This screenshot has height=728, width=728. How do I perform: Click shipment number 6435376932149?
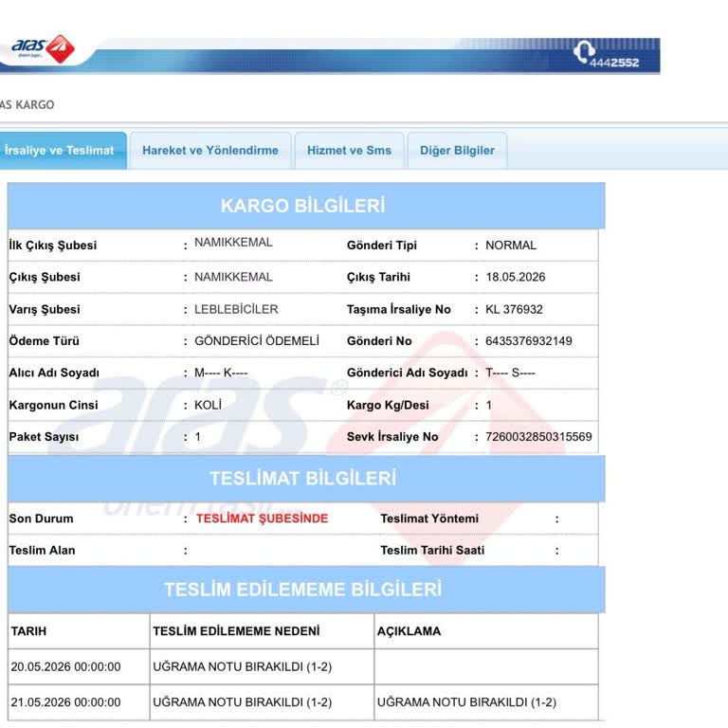pyautogui.click(x=528, y=341)
